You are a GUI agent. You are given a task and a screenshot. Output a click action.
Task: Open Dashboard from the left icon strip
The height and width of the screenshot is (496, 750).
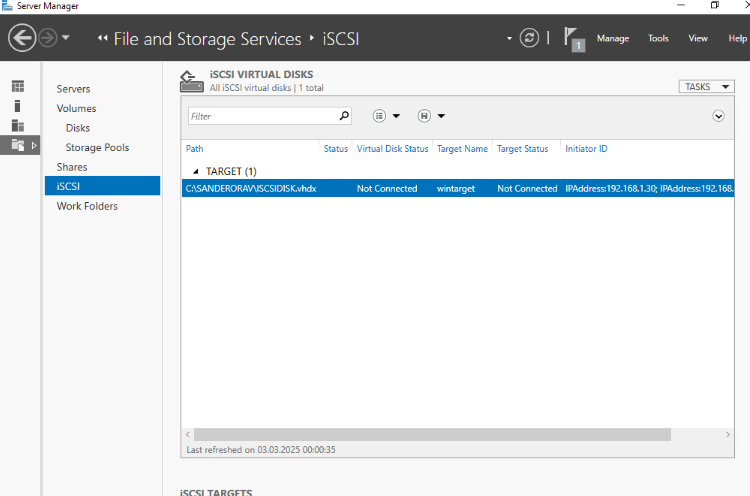tap(17, 87)
